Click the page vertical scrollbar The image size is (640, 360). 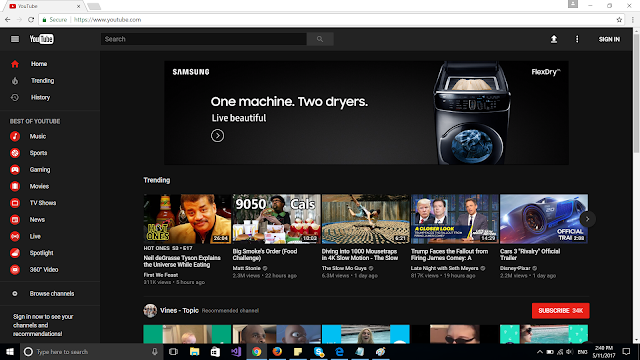pos(636,94)
